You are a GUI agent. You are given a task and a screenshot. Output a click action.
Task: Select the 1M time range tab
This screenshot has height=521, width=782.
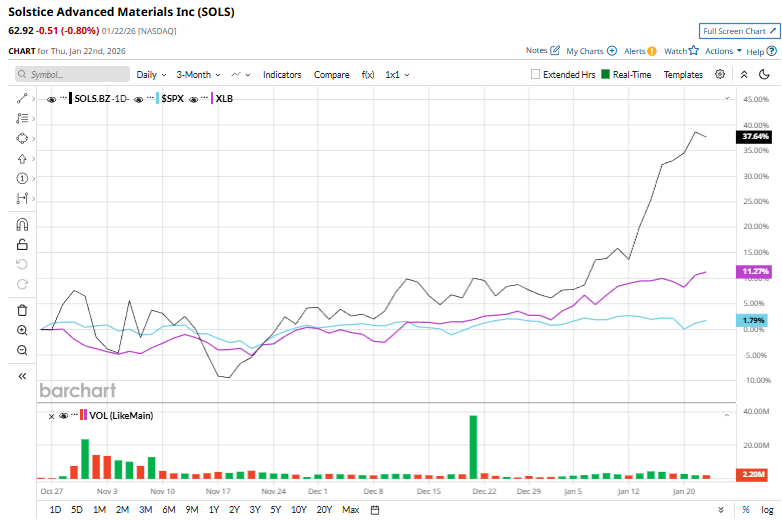(99, 510)
